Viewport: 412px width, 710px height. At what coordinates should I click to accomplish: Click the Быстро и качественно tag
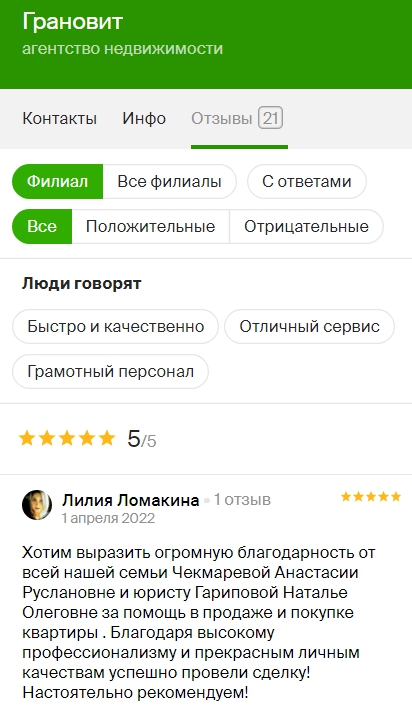point(115,326)
